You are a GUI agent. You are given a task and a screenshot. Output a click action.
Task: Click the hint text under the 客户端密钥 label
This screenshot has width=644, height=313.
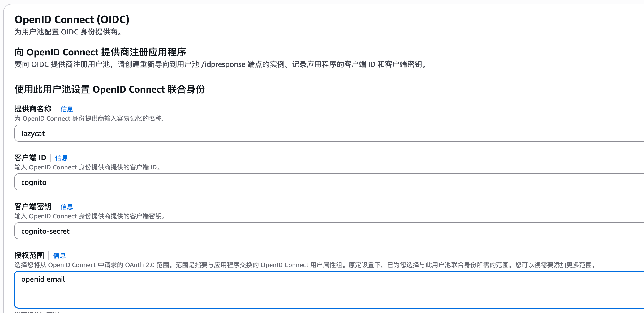point(90,216)
